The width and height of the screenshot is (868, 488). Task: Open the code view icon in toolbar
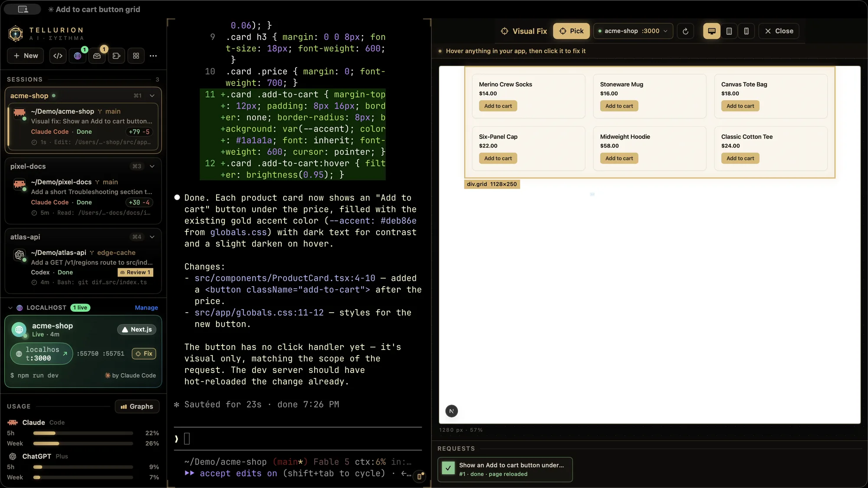coord(58,56)
